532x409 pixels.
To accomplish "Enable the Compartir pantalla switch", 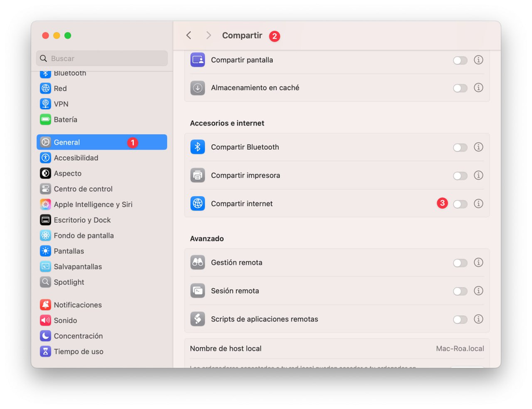I will click(x=460, y=60).
